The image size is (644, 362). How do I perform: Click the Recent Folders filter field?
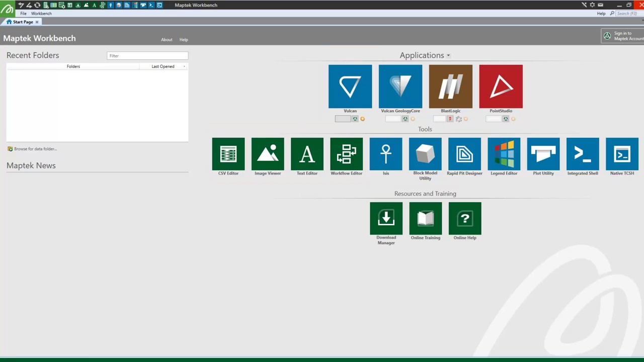point(147,56)
